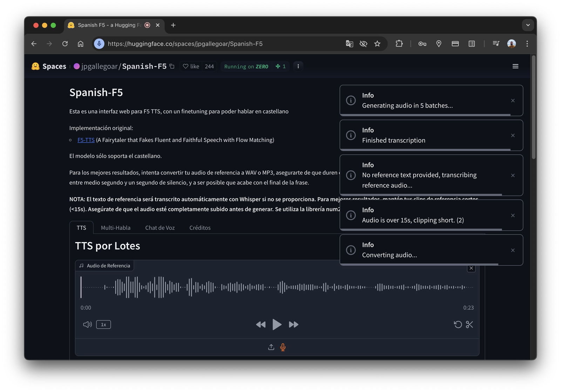Open the extensions puzzle icon
The image size is (561, 392).
pos(399,44)
